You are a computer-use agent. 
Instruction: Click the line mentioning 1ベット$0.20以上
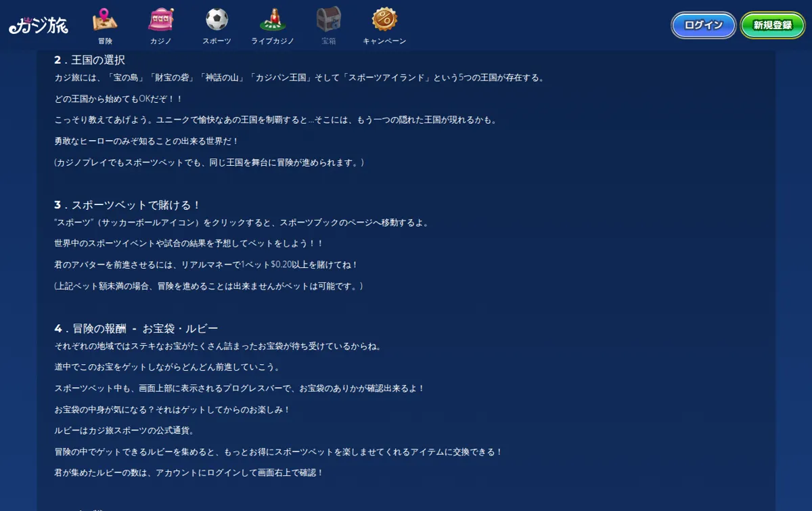tap(206, 265)
